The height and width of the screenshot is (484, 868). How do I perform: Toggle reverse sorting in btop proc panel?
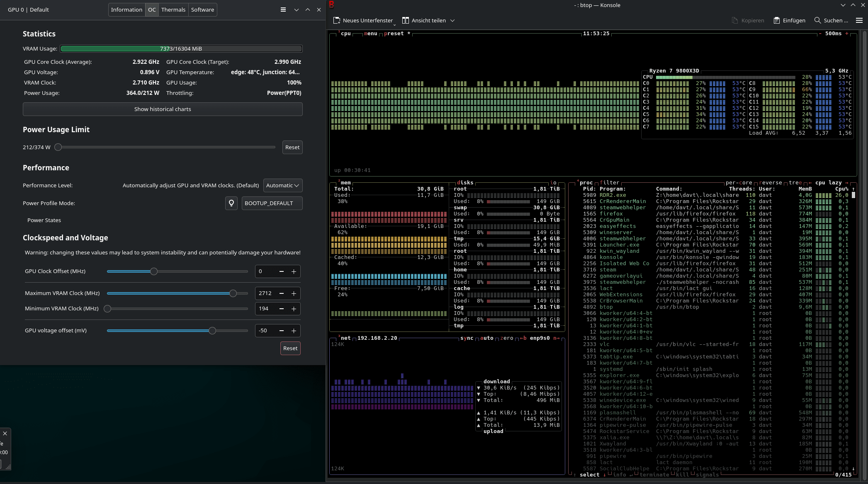click(x=770, y=183)
